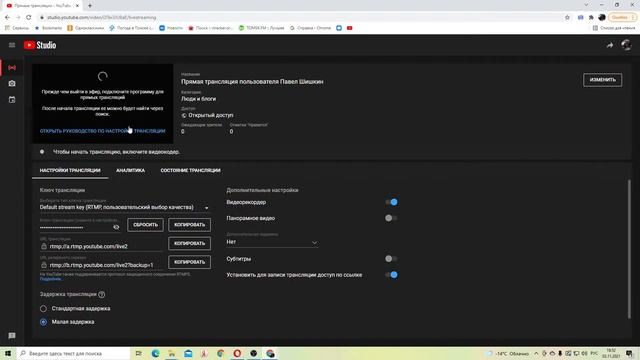The image size is (640, 360).
Task: Copy the backup server URL
Action: click(189, 262)
